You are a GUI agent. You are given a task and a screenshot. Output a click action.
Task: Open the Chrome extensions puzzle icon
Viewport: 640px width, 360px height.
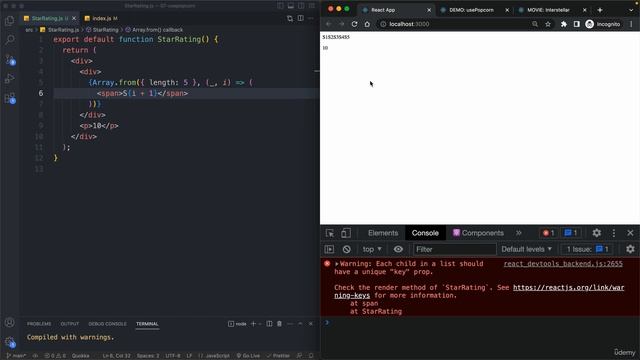(x=564, y=24)
